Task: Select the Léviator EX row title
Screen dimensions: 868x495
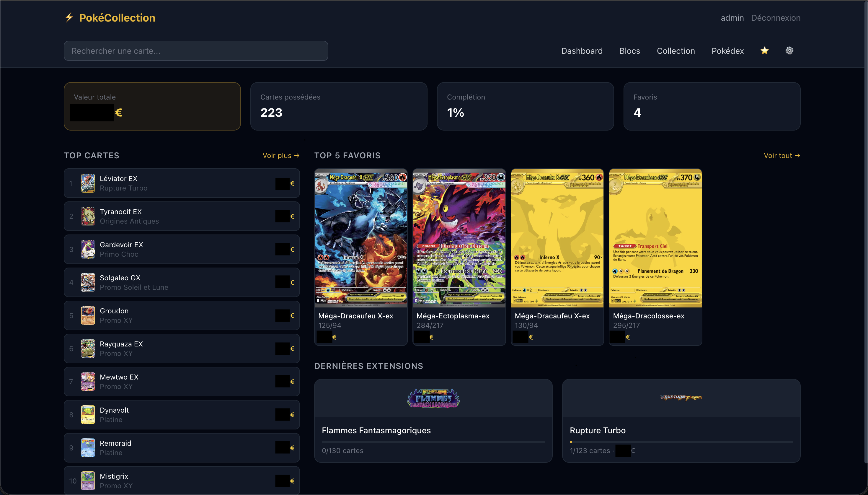Action: (119, 178)
